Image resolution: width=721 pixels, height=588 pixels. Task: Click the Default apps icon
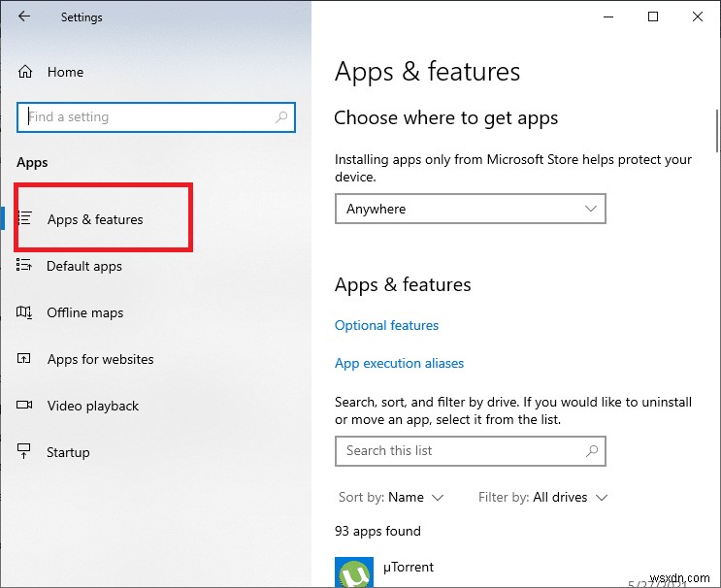[24, 265]
